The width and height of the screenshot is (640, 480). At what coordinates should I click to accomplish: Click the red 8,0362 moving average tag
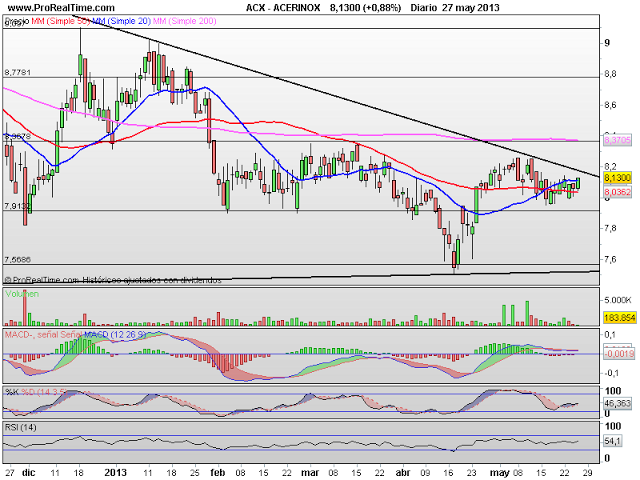click(618, 192)
